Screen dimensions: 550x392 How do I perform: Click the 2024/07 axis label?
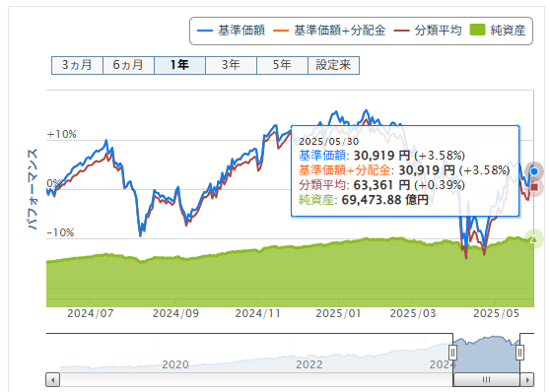(x=91, y=313)
